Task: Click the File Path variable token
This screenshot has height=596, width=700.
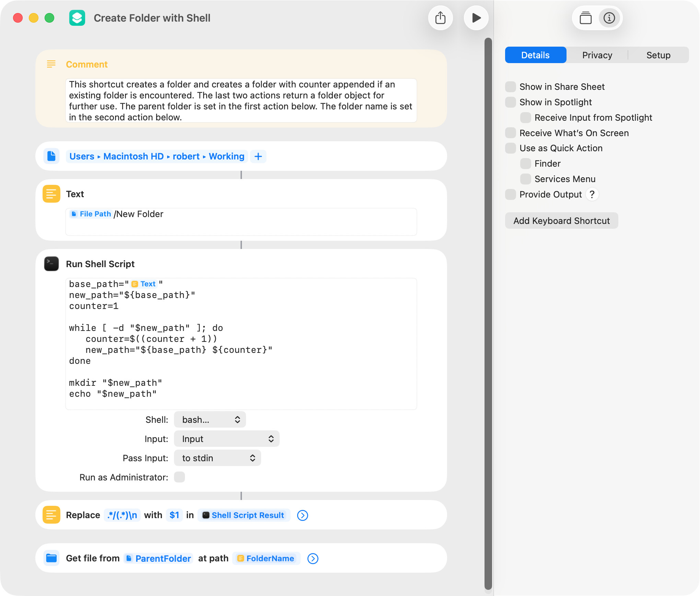Action: click(x=91, y=214)
